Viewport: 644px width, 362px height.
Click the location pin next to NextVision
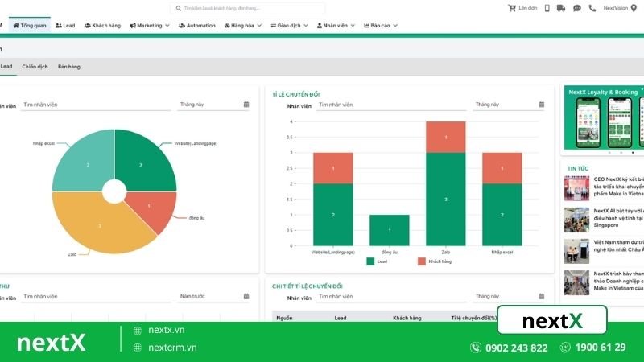tap(634, 8)
